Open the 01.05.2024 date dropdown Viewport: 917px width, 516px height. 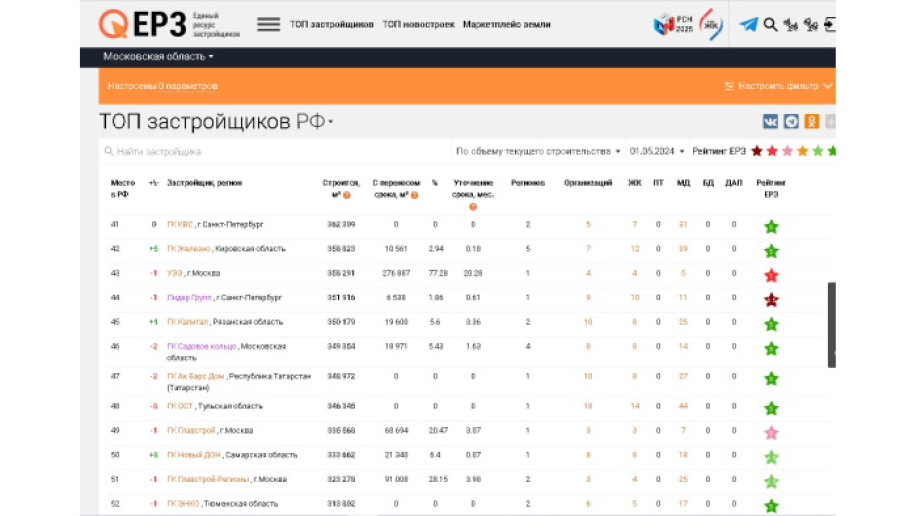pos(657,151)
